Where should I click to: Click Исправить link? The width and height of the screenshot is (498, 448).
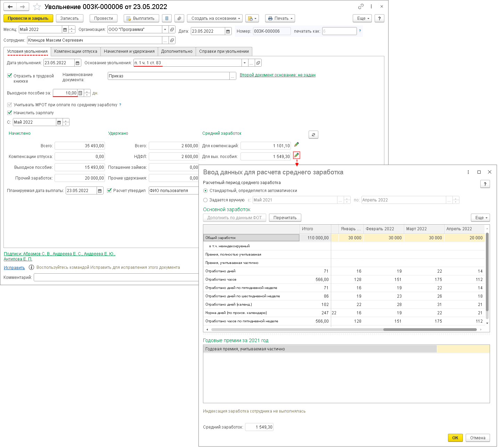coord(14,268)
